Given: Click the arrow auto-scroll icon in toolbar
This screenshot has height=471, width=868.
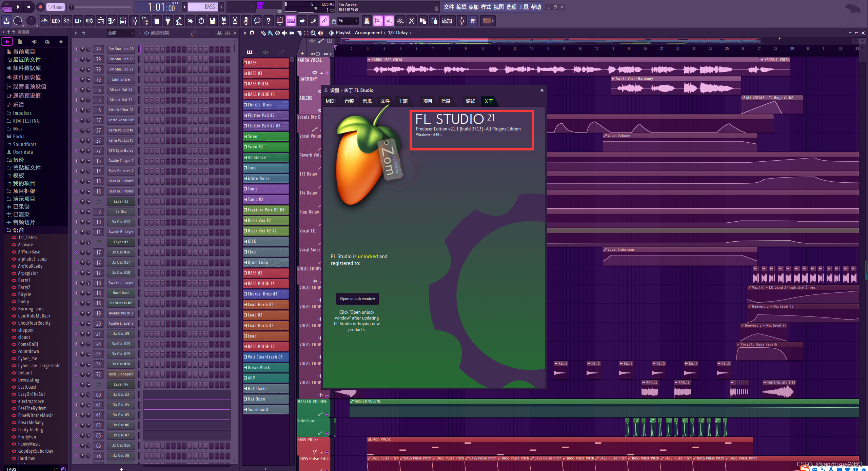Looking at the screenshot, I should (x=302, y=21).
